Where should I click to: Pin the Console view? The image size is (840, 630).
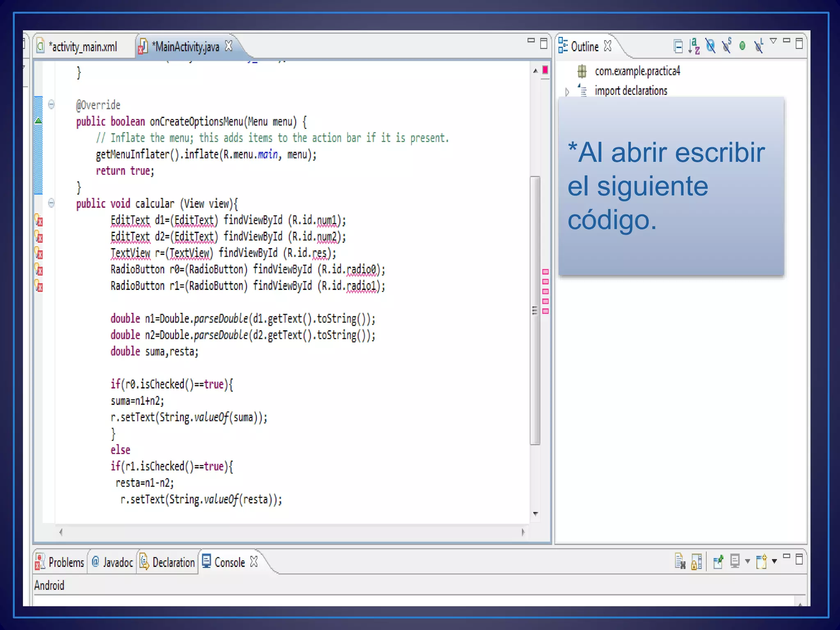pyautogui.click(x=718, y=562)
